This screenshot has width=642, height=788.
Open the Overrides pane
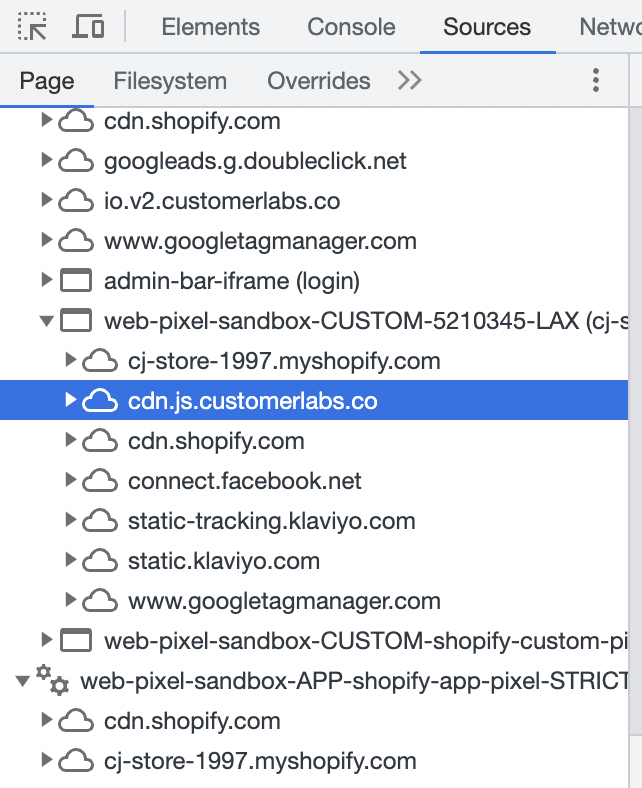[x=319, y=81]
